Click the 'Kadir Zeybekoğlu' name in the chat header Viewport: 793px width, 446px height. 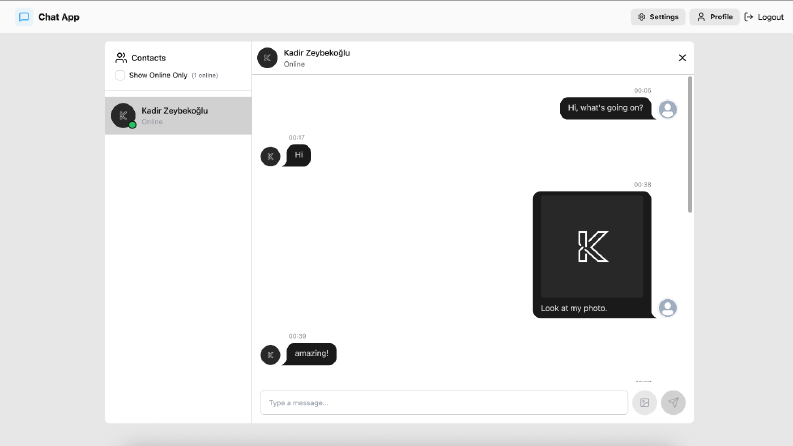[317, 53]
